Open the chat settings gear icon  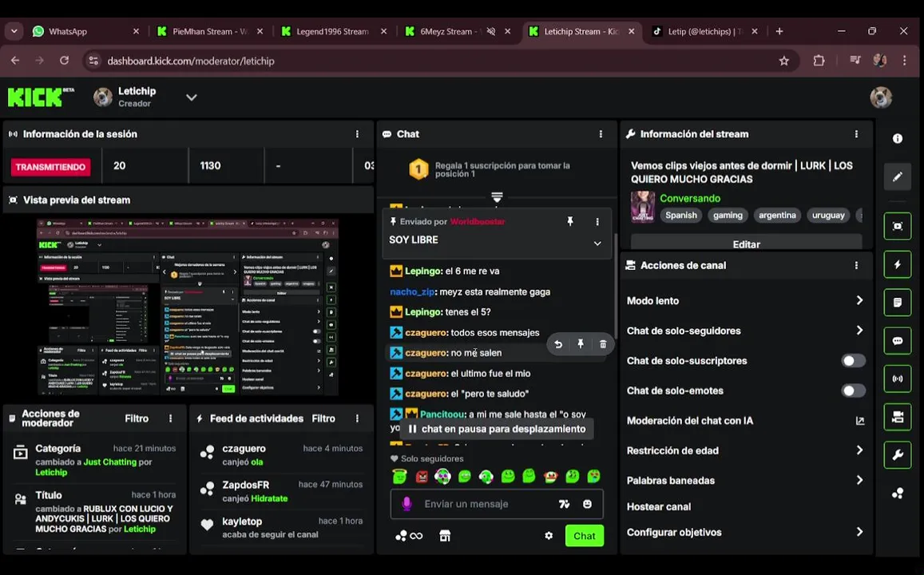(549, 536)
